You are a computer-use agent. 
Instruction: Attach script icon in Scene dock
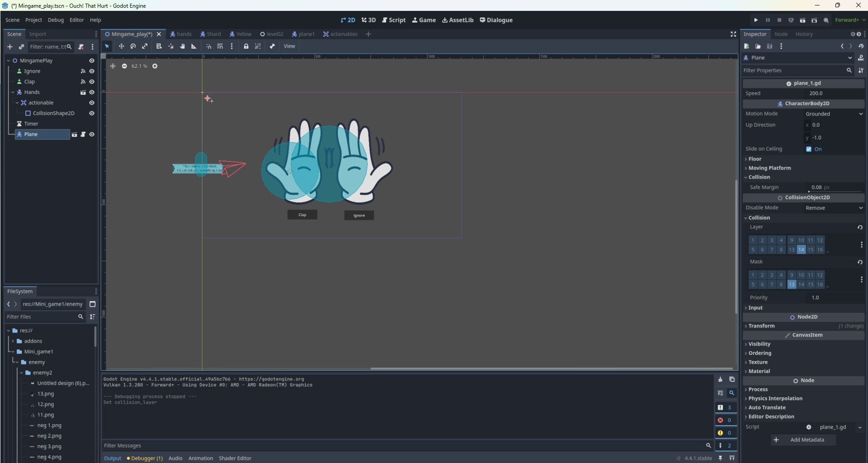[81, 47]
